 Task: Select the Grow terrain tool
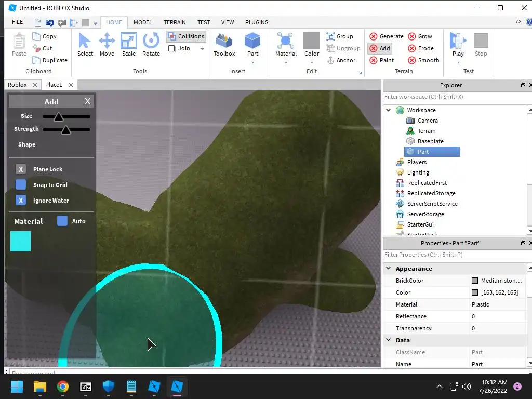(x=420, y=36)
